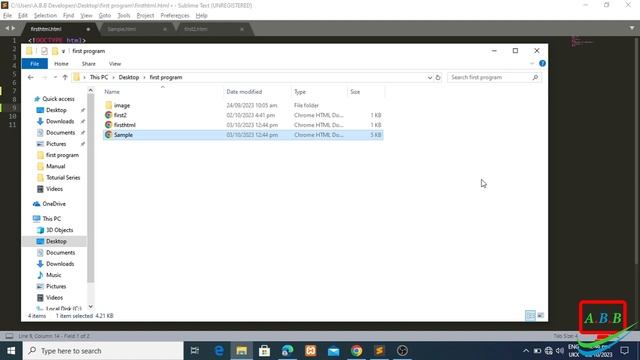640x360 pixels.
Task: Open Downloads under Quick access
Action: tap(60, 121)
